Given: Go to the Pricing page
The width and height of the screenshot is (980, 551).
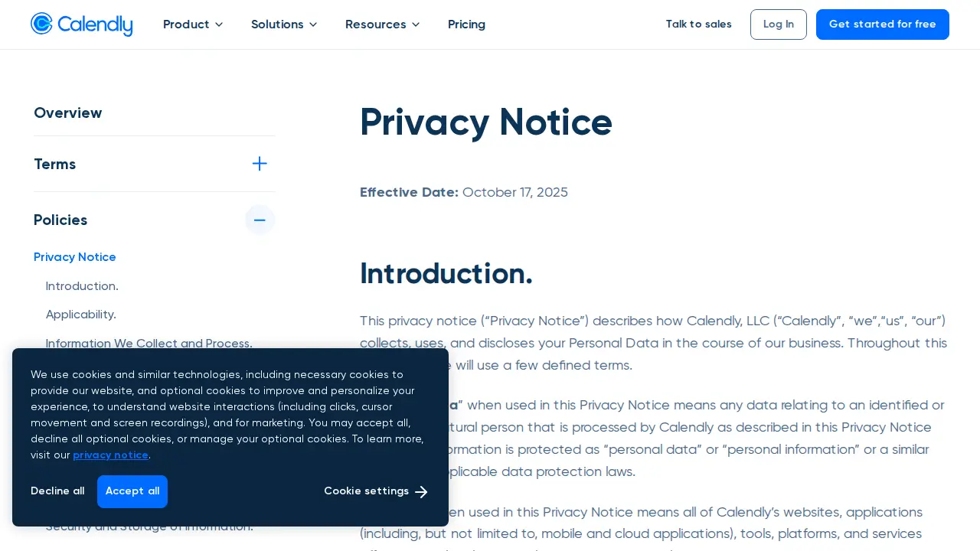Looking at the screenshot, I should 466,24.
